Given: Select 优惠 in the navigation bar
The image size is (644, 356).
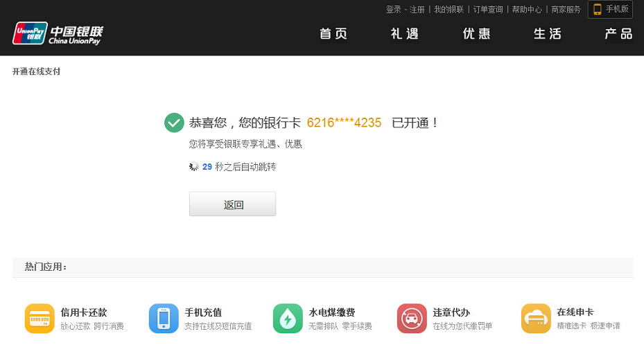Looking at the screenshot, I should click(476, 34).
